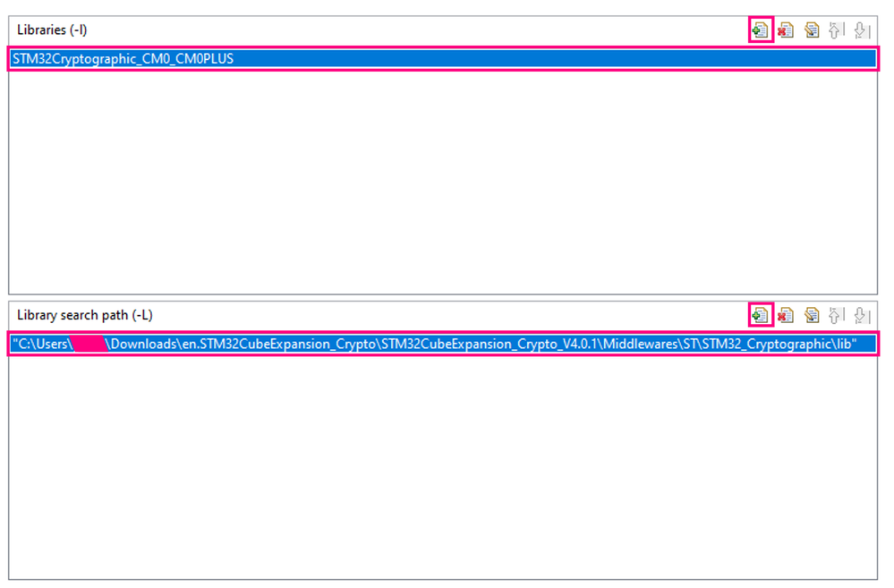
Task: Open edit dialog for the search path
Action: [812, 315]
